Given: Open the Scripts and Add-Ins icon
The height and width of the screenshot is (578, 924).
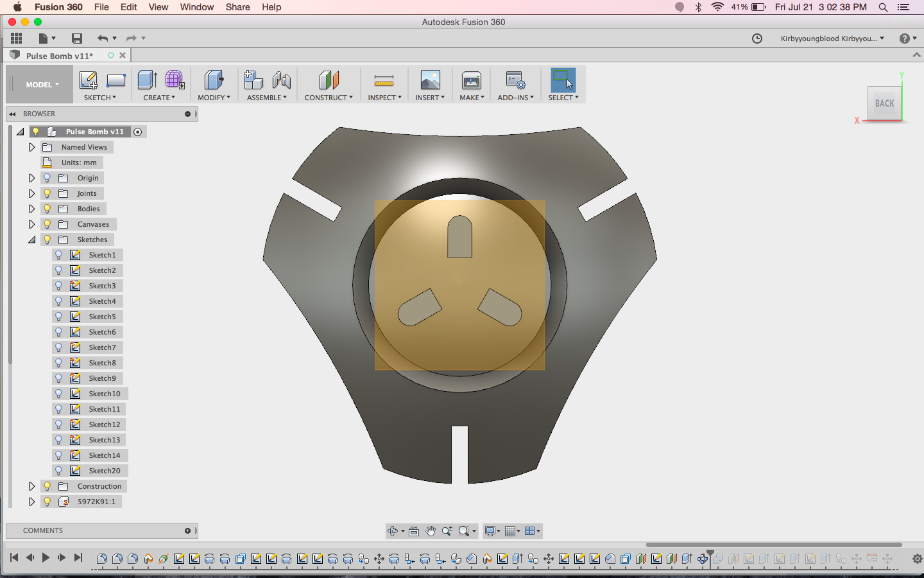Looking at the screenshot, I should 515,80.
